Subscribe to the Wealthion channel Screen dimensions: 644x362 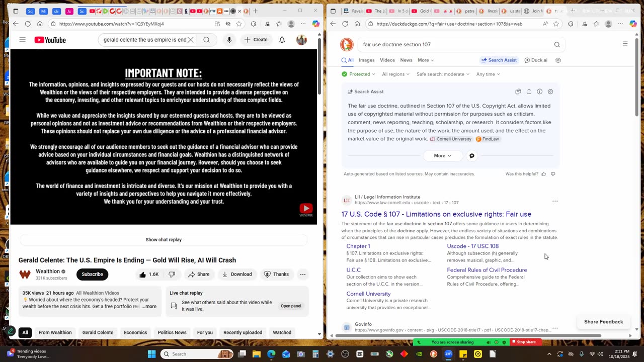[92, 274]
